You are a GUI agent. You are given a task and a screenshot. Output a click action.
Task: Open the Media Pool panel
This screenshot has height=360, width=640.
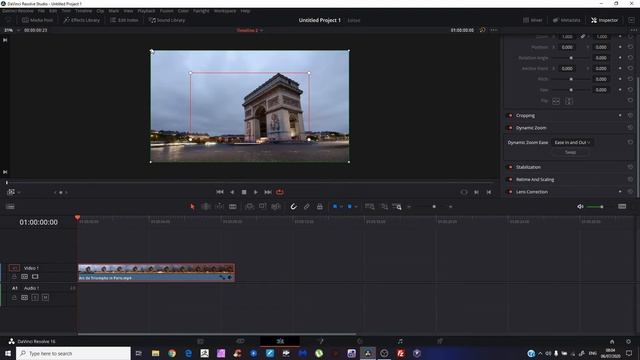(x=37, y=20)
